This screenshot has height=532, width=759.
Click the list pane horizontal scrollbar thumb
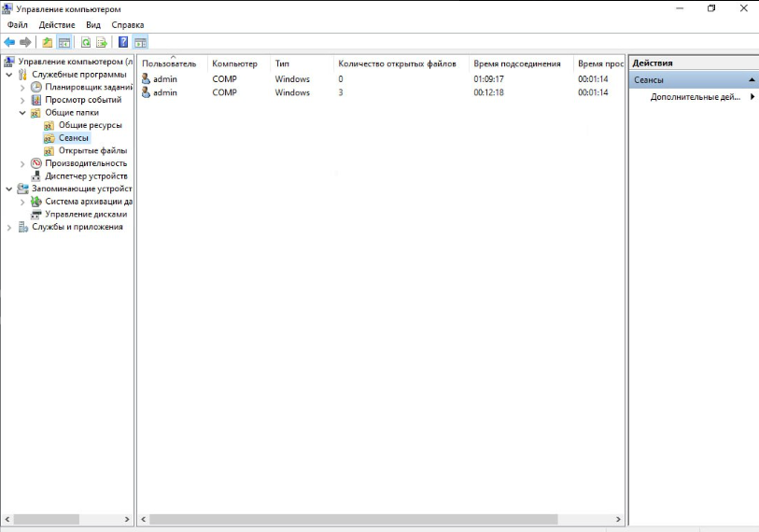point(354,520)
